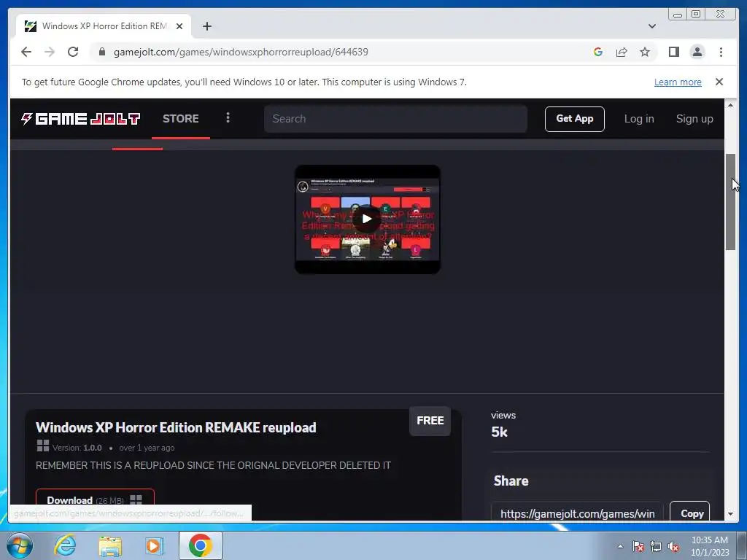The height and width of the screenshot is (560, 747).
Task: Open Windows Media Player from taskbar
Action: point(154,545)
